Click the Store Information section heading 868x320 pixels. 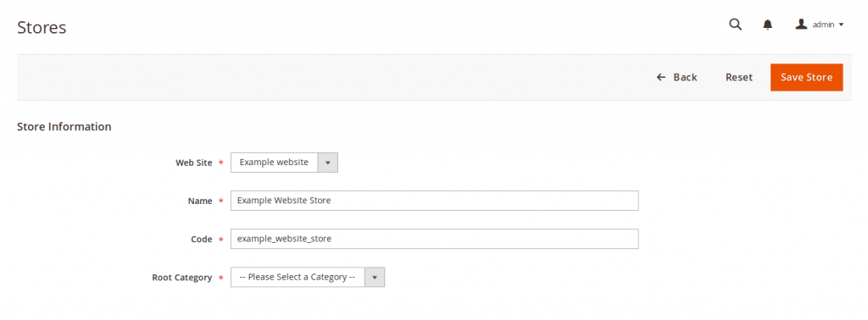click(x=64, y=127)
